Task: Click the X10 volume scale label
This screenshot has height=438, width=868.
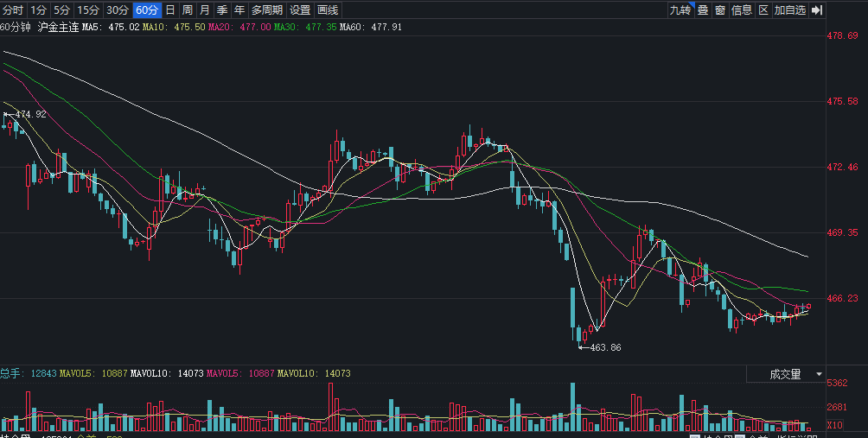Action: pos(835,425)
